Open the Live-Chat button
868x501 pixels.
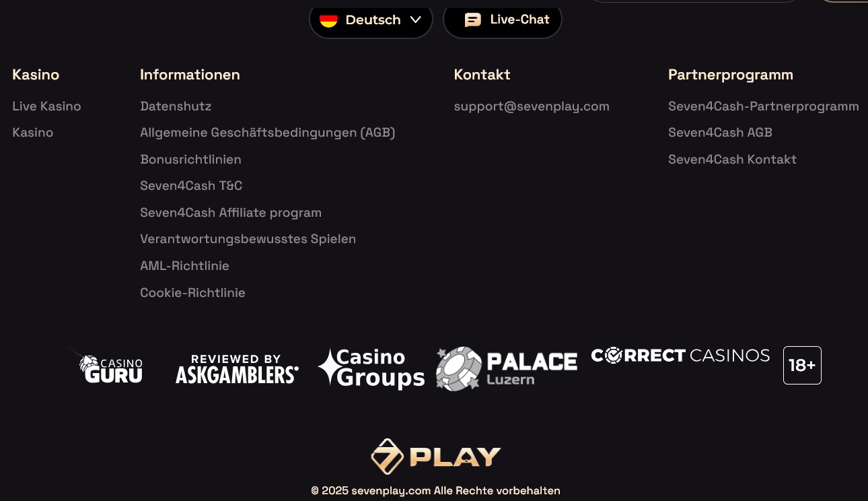coord(503,20)
